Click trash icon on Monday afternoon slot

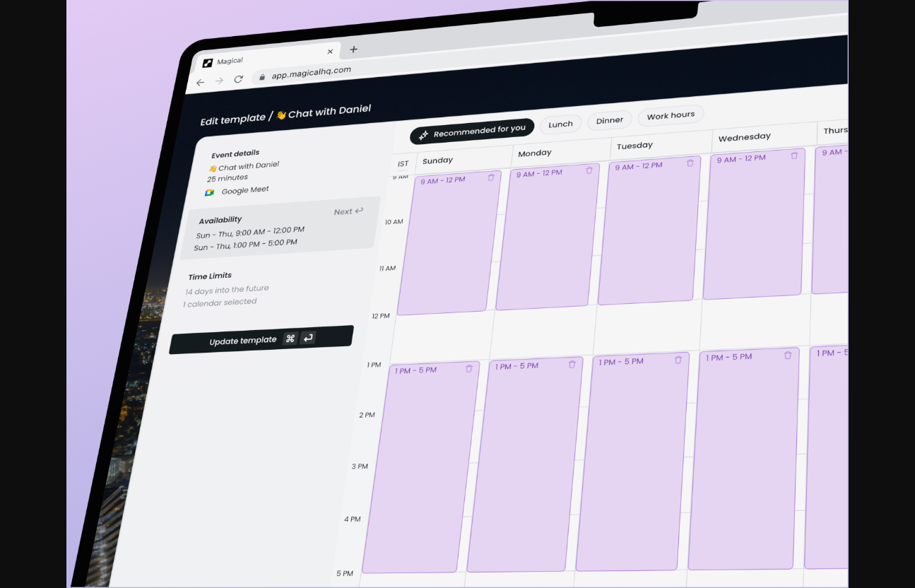[572, 364]
